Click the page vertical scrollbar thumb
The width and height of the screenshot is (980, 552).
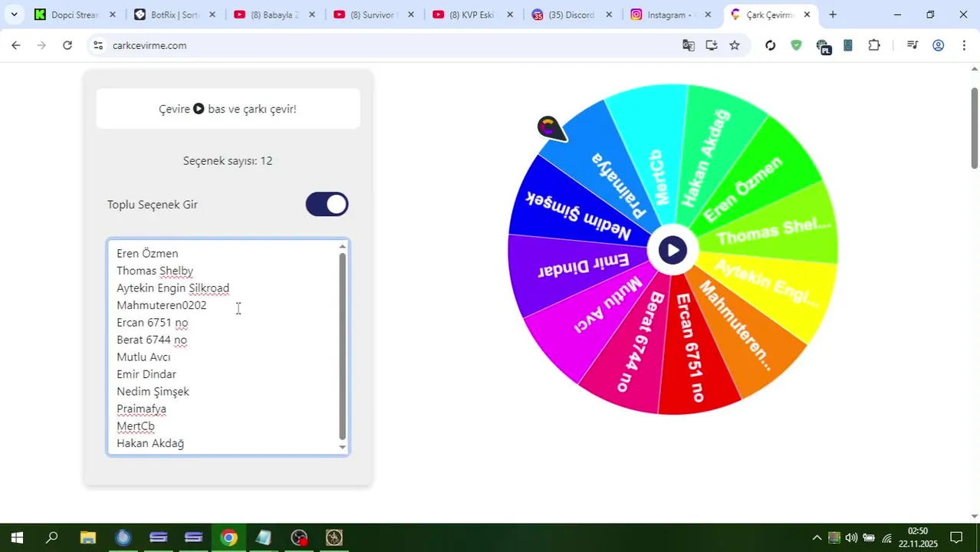pos(975,127)
